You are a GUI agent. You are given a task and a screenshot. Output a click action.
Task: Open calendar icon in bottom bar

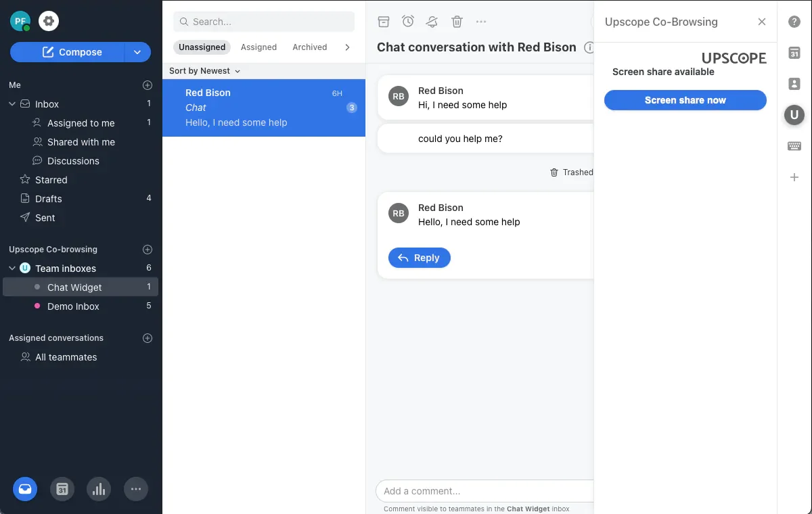62,489
